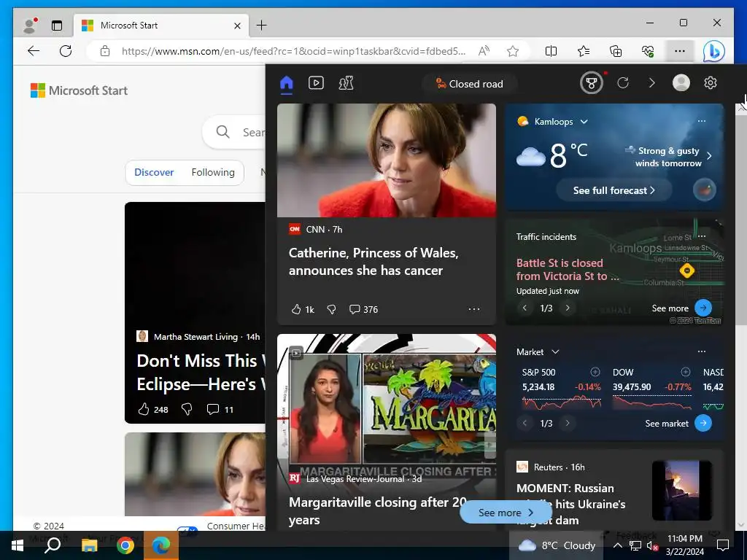The image size is (747, 560).
Task: Click the Closed road alert pill
Action: coord(469,84)
